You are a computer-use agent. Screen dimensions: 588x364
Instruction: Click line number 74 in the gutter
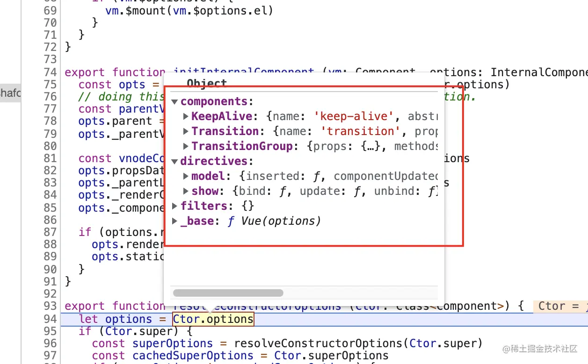(x=50, y=72)
